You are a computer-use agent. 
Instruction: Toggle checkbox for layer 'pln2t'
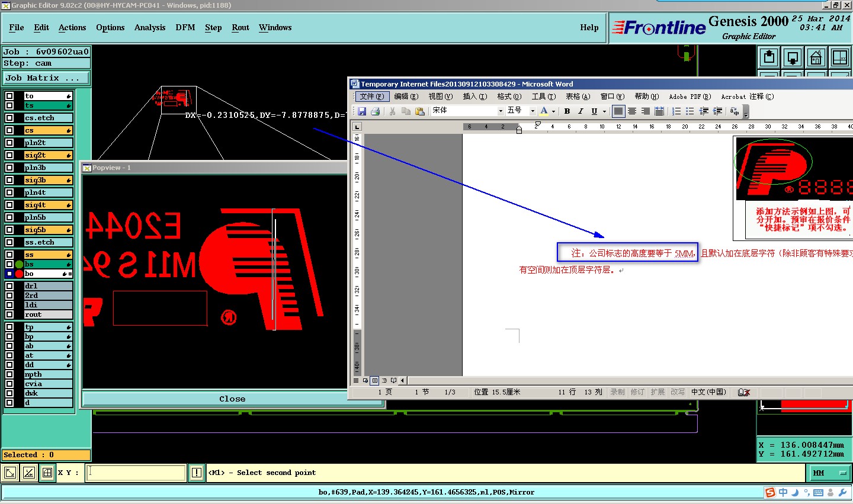[x=9, y=143]
